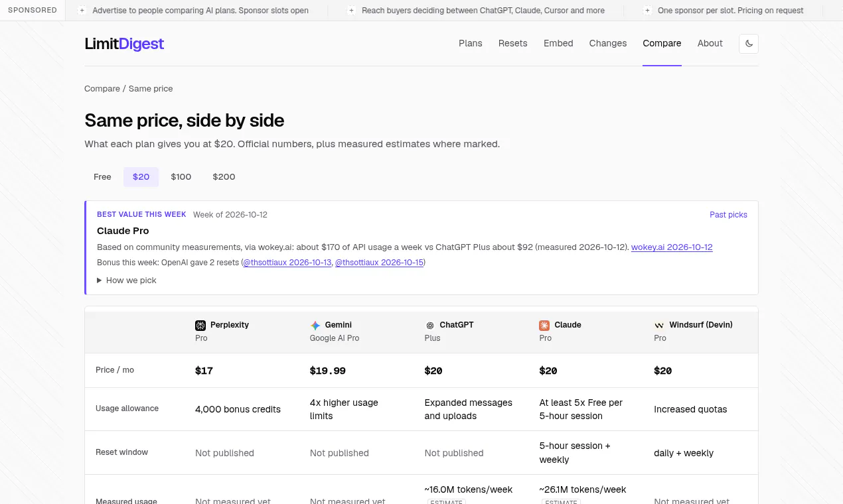Click the Windsurf logo icon
The width and height of the screenshot is (843, 504).
coord(659,326)
